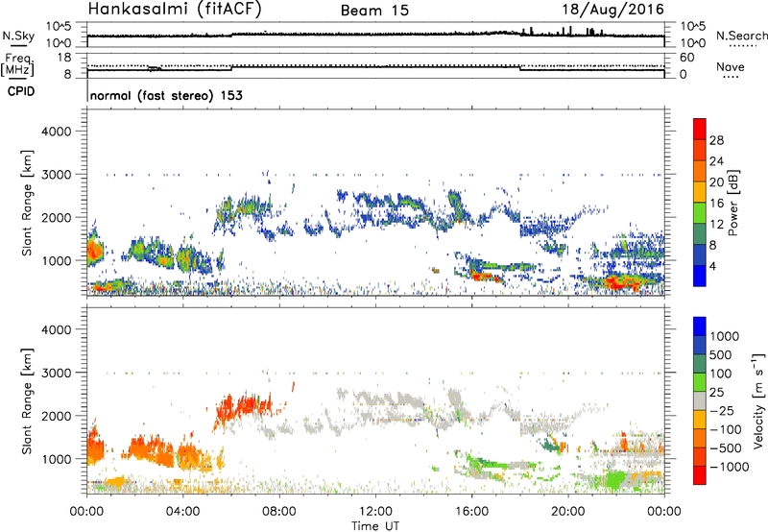Screen dimensions: 768x532
Task: Click the '18' frequency axis tick
Action: click(64, 58)
